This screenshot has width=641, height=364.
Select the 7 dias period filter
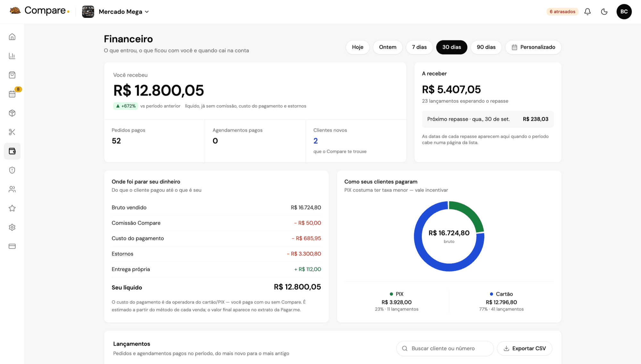419,47
